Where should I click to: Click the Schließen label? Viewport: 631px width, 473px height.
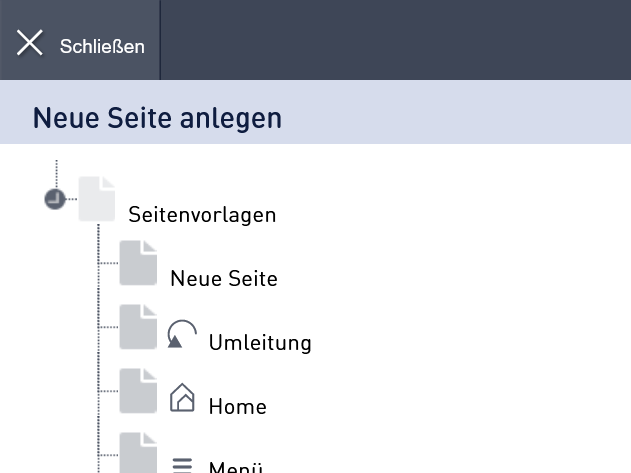click(102, 46)
